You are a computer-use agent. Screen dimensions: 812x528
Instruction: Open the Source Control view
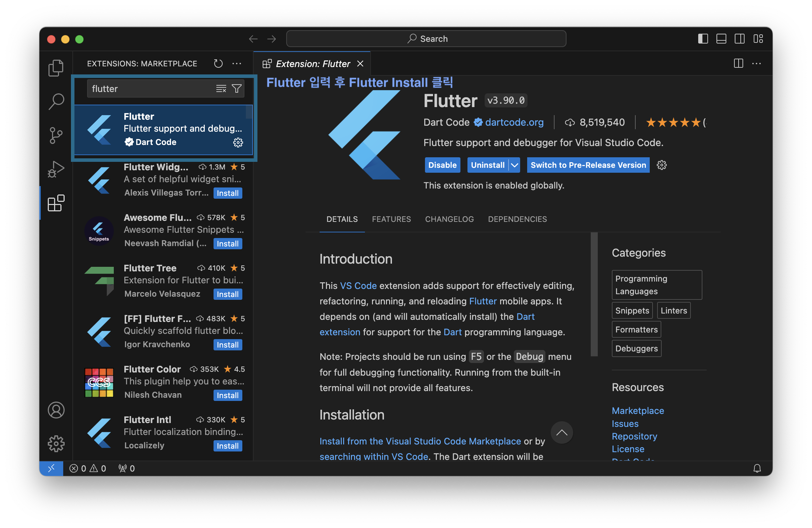click(x=56, y=135)
